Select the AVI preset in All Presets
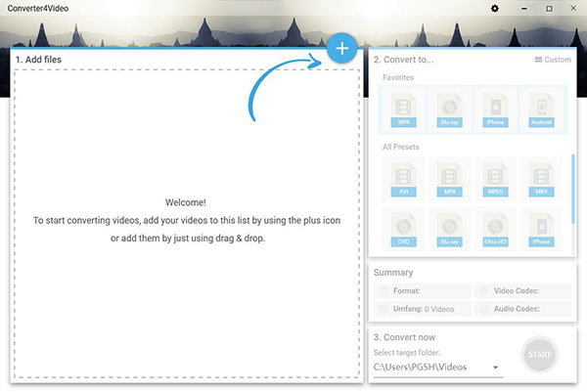The image size is (587, 392). click(x=403, y=180)
